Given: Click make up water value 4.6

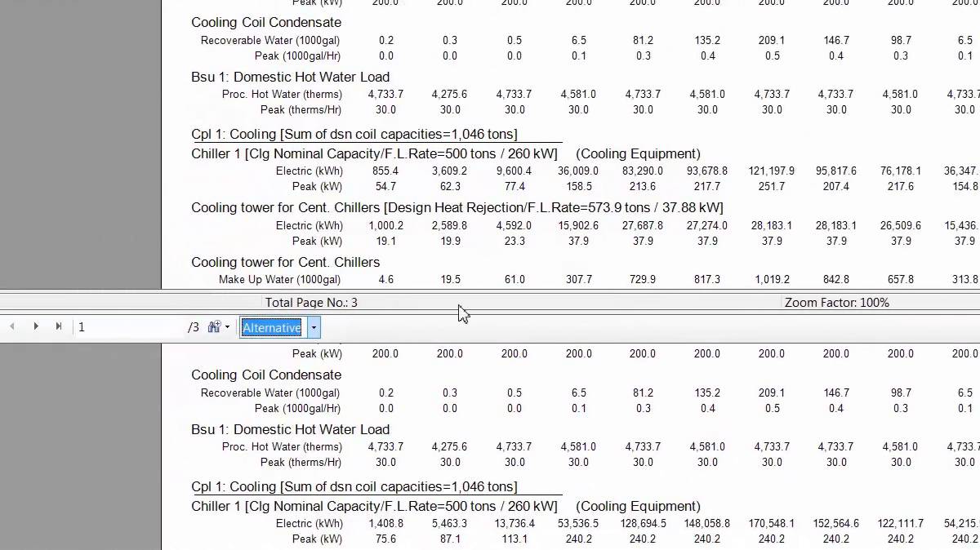Looking at the screenshot, I should point(385,279).
